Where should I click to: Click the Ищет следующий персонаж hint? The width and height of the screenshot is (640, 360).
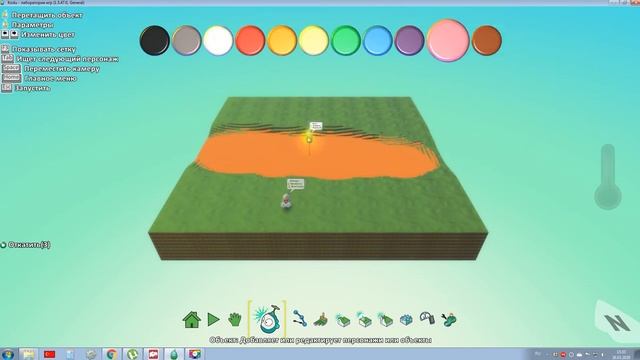click(67, 59)
